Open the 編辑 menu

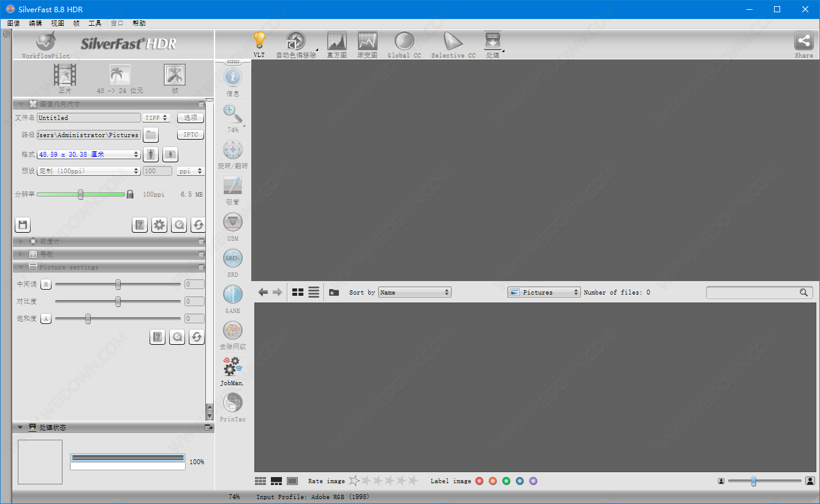click(36, 23)
